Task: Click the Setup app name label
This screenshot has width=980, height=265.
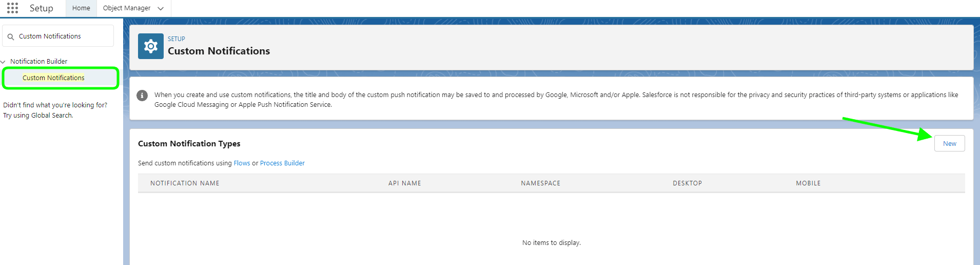Action: tap(42, 8)
